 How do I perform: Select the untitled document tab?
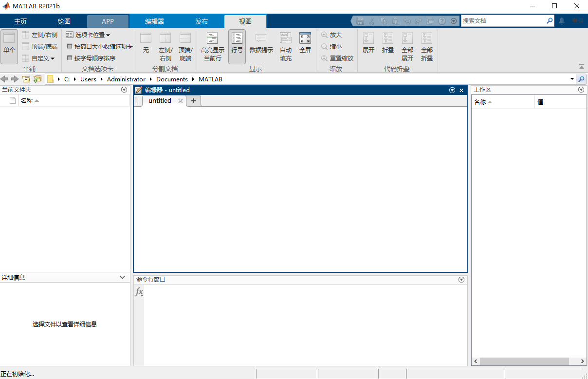coord(160,101)
